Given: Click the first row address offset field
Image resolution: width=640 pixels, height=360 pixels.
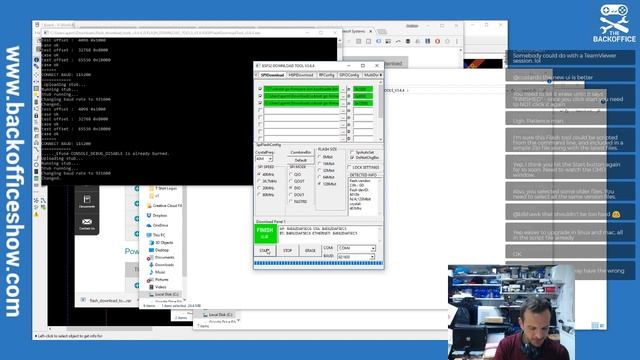Looking at the screenshot, I should [363, 89].
